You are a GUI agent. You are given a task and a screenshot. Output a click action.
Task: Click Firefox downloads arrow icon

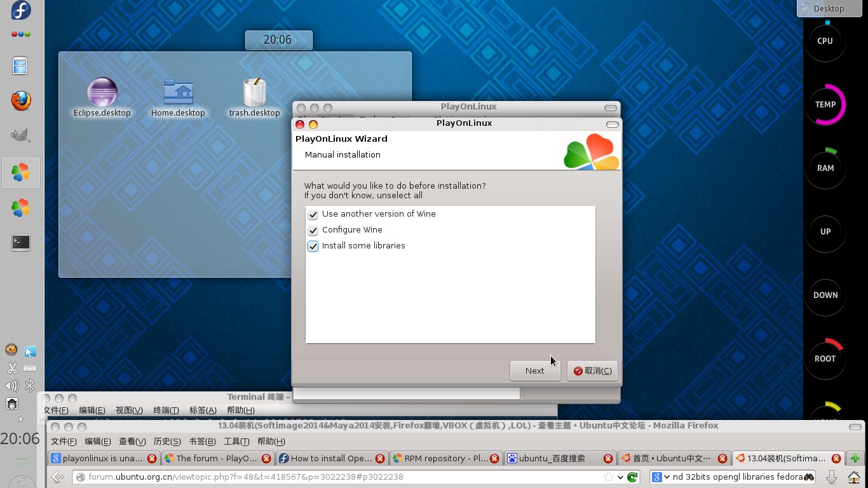click(x=831, y=477)
